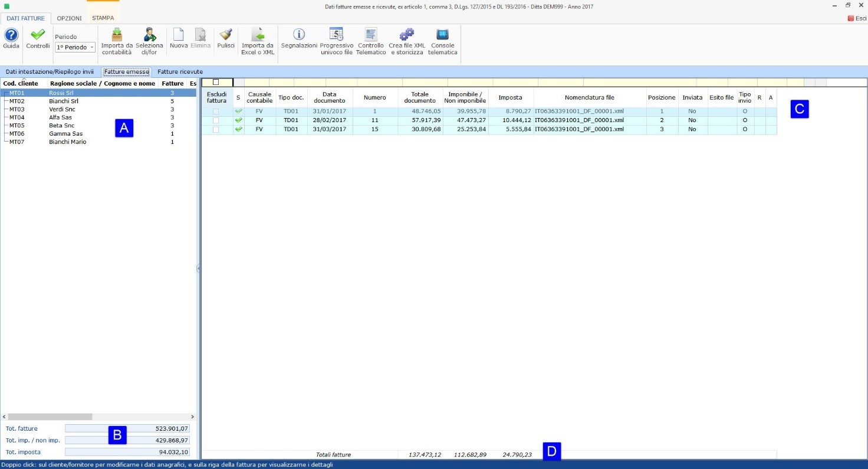Click the Fatture count column header
This screenshot has width=868, height=469.
[173, 83]
